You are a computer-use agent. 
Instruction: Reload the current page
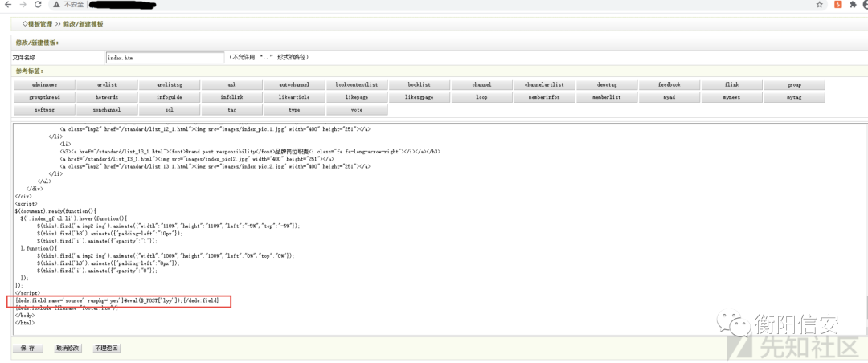pyautogui.click(x=38, y=5)
